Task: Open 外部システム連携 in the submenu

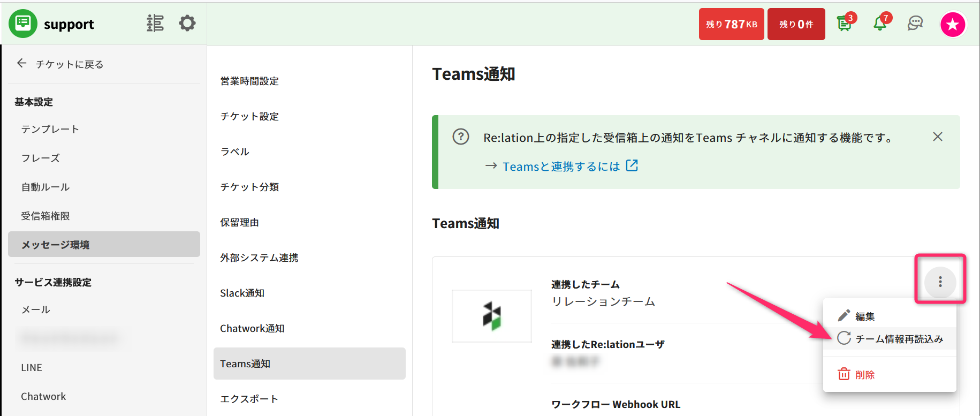Action: point(259,258)
